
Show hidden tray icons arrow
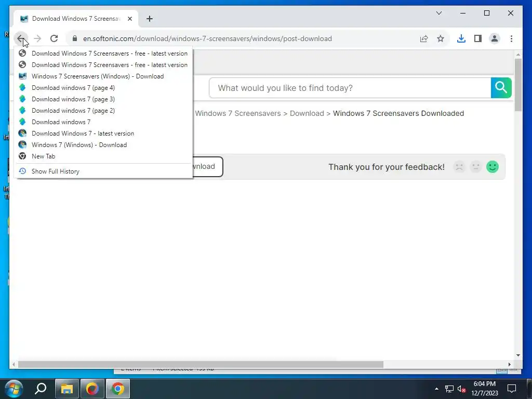pos(436,389)
